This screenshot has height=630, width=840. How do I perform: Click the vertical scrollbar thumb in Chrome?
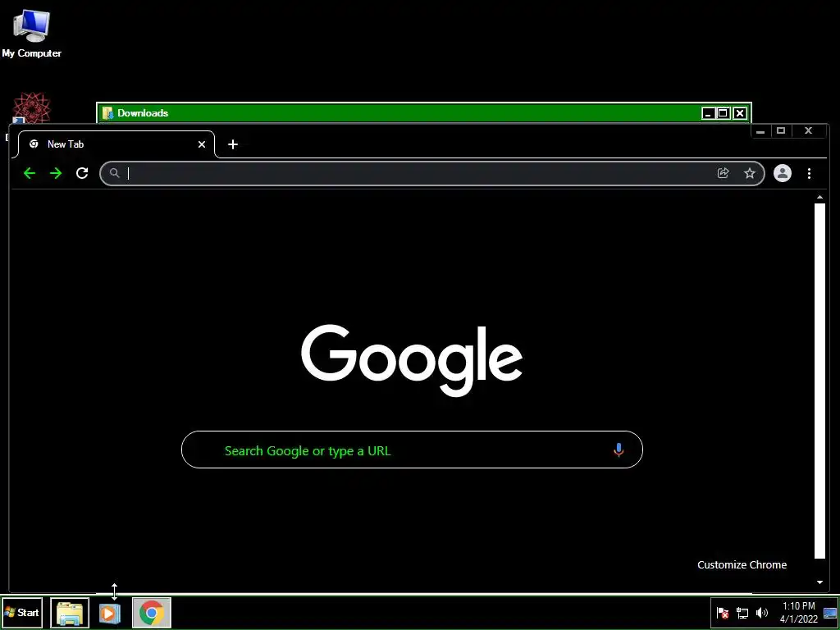click(819, 381)
